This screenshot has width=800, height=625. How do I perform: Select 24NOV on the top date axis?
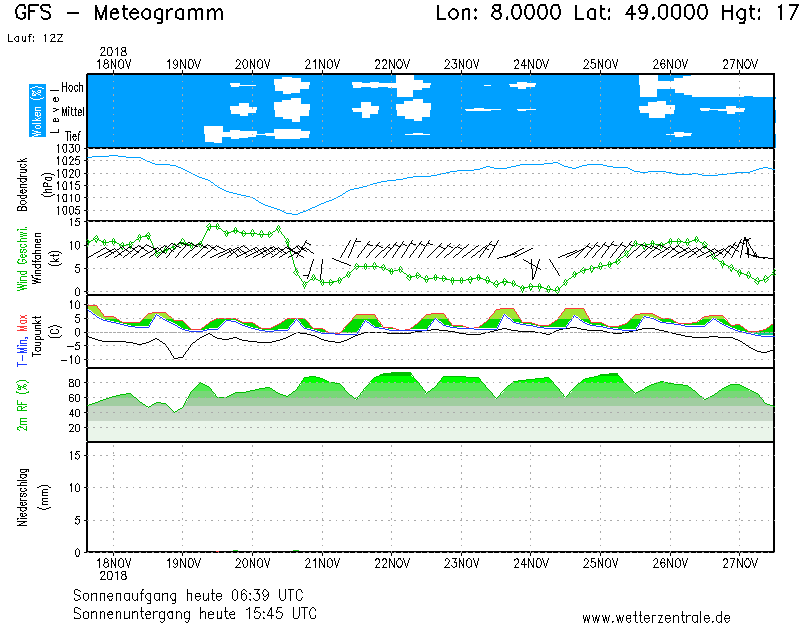(x=530, y=65)
